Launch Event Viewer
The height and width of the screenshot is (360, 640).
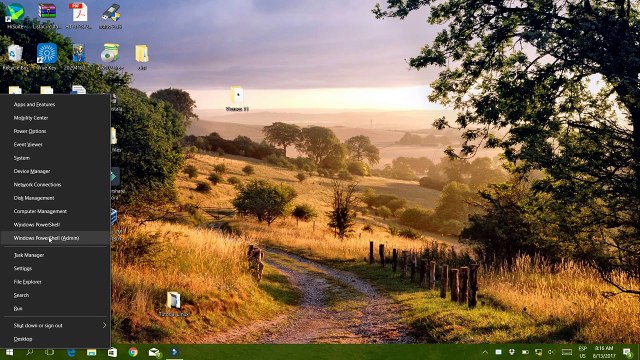(x=55, y=144)
